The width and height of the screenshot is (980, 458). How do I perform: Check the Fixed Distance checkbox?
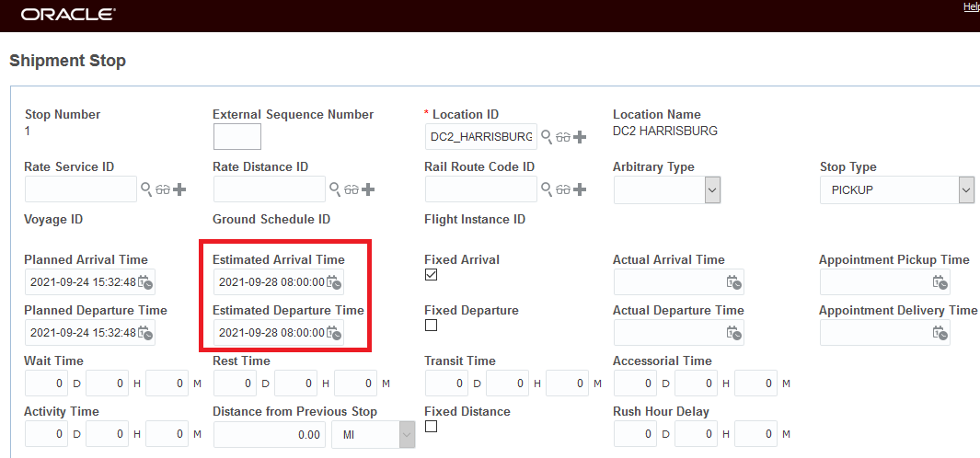point(431,427)
